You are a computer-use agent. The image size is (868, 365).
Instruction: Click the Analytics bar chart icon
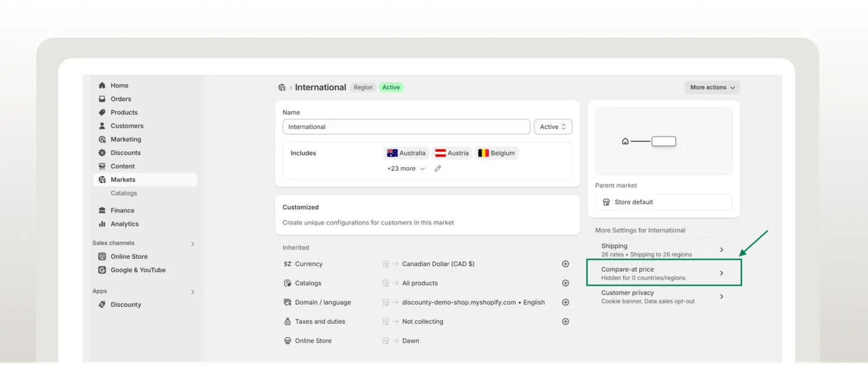pos(102,224)
